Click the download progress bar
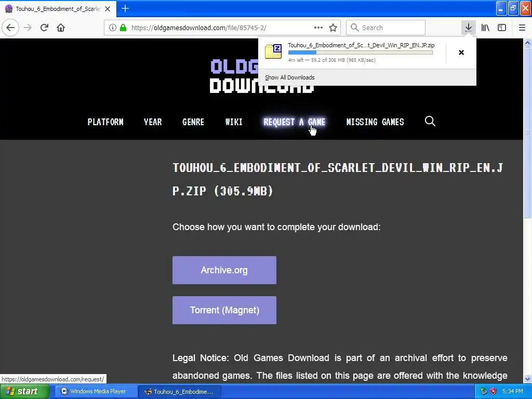This screenshot has height=399, width=532. [x=361, y=52]
